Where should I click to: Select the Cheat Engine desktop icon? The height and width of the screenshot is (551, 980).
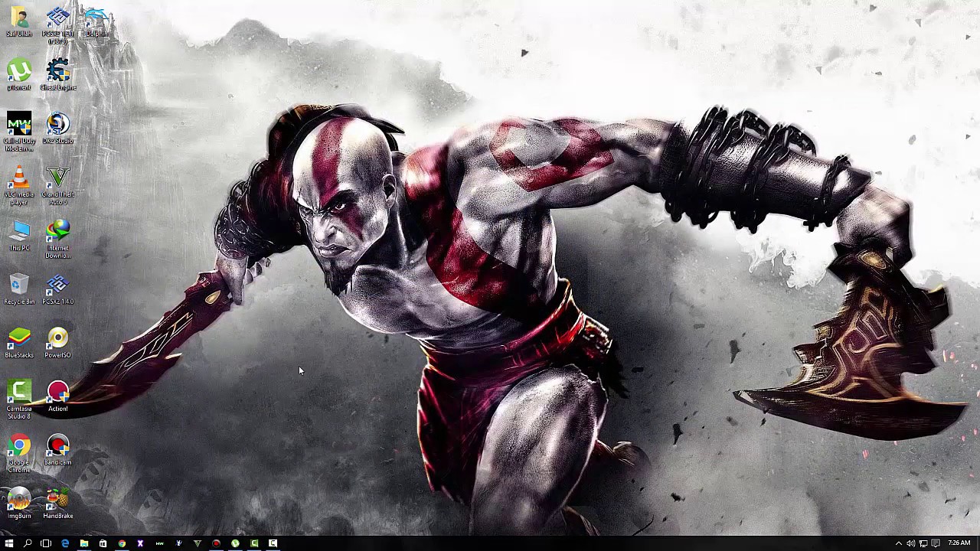click(58, 72)
